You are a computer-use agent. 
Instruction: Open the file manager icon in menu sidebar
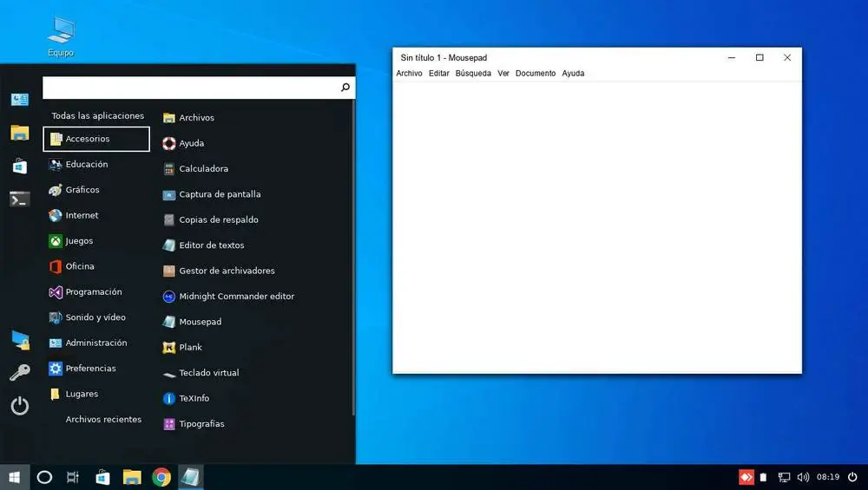point(19,133)
